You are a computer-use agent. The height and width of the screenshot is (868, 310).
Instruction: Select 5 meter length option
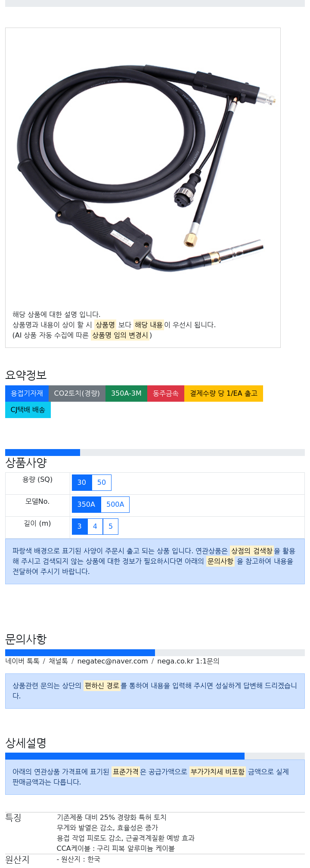pos(111,527)
